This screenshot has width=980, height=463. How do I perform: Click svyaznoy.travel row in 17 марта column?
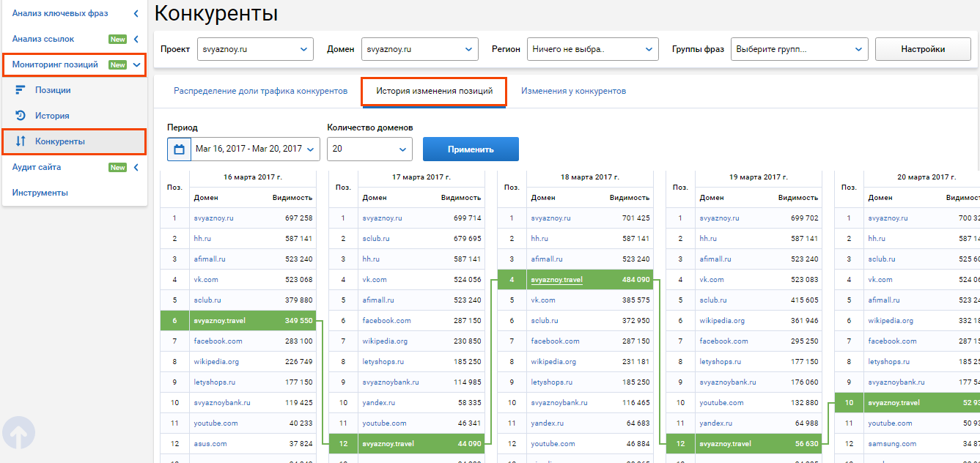coord(407,444)
